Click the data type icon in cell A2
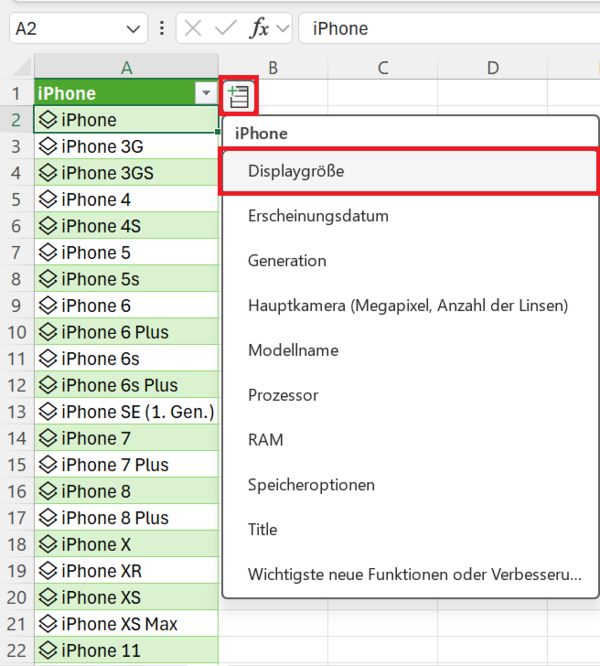 point(47,120)
